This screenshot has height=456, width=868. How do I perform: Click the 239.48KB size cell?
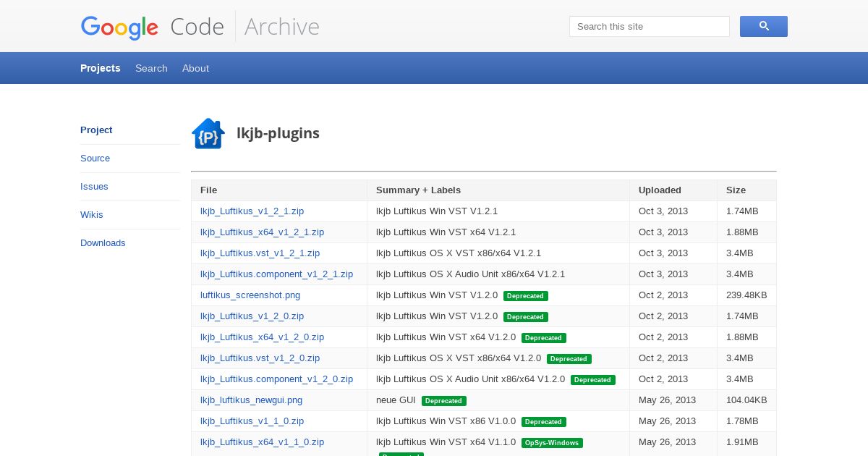coord(746,295)
